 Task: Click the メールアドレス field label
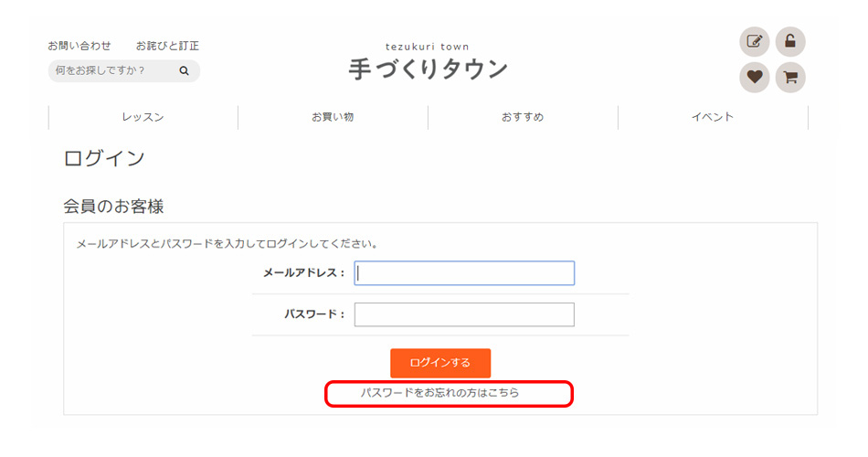click(x=304, y=273)
